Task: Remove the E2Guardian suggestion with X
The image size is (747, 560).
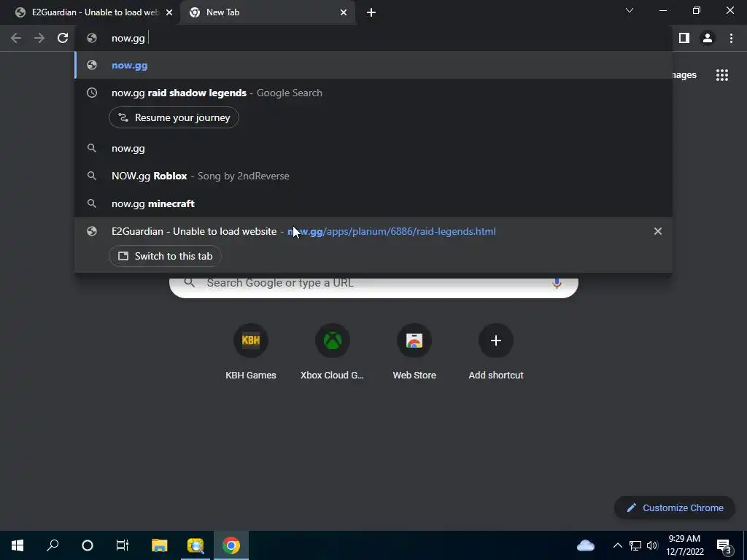Action: click(658, 231)
